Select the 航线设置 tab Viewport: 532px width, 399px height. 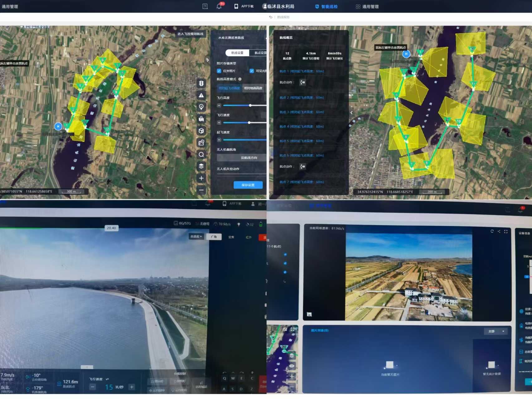[237, 53]
